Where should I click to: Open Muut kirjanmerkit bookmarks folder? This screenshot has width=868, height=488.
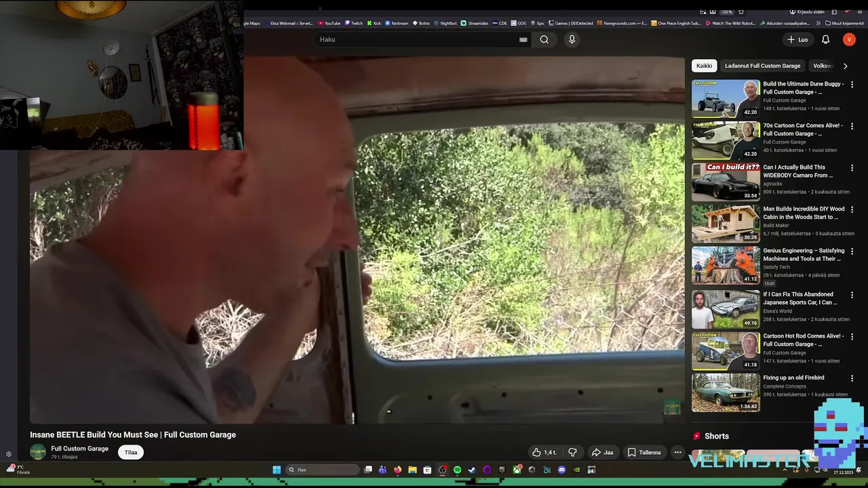[844, 23]
